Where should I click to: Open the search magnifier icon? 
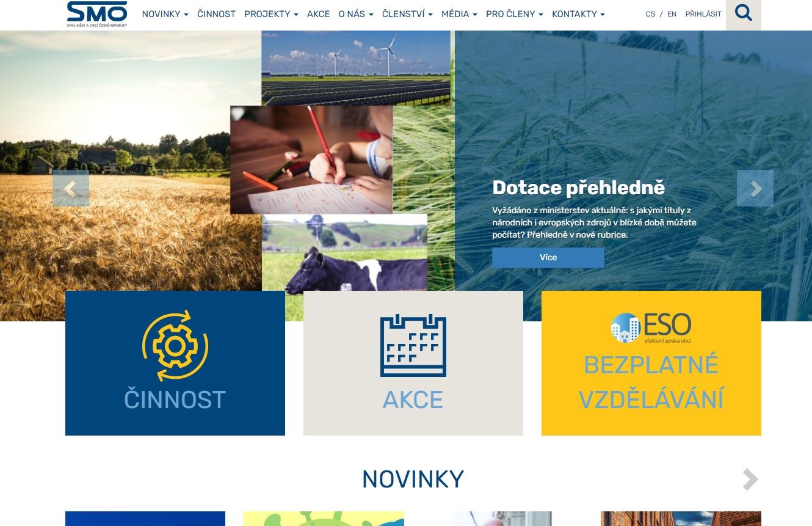(743, 13)
